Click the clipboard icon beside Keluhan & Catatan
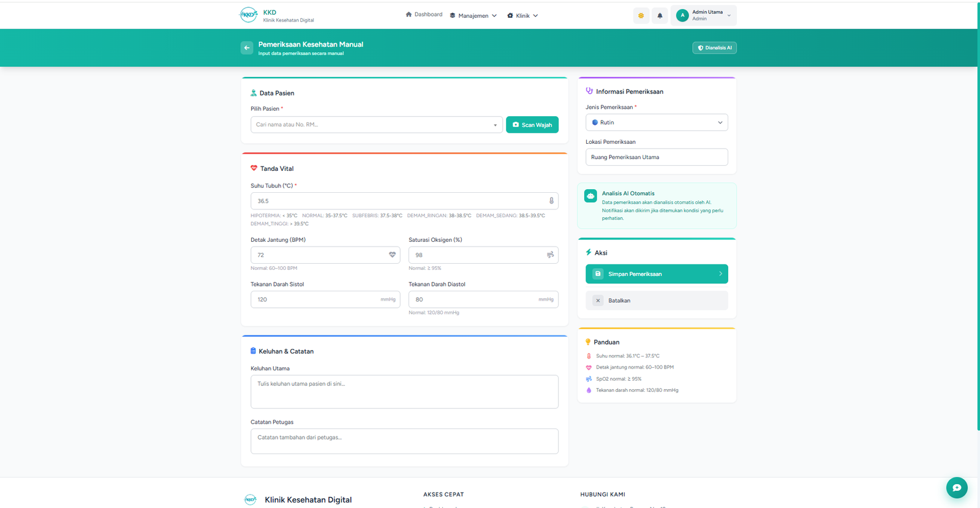Image resolution: width=980 pixels, height=508 pixels. point(253,351)
